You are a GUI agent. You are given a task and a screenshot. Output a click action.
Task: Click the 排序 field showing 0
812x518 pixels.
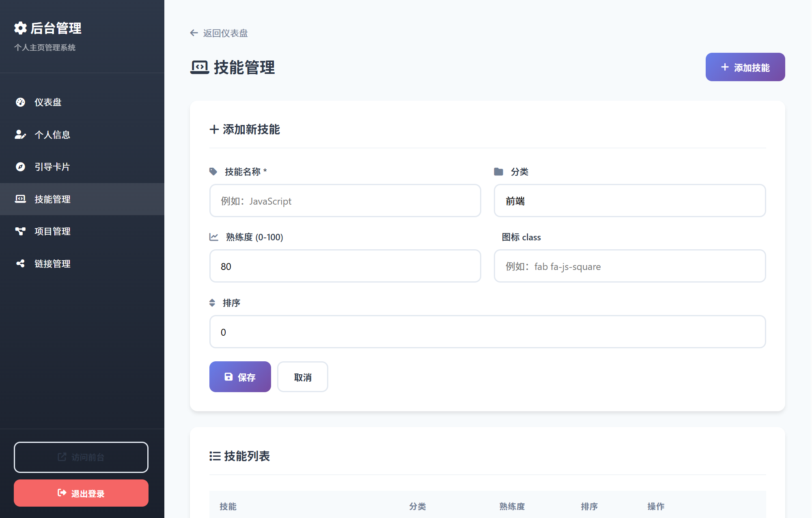pyautogui.click(x=488, y=332)
